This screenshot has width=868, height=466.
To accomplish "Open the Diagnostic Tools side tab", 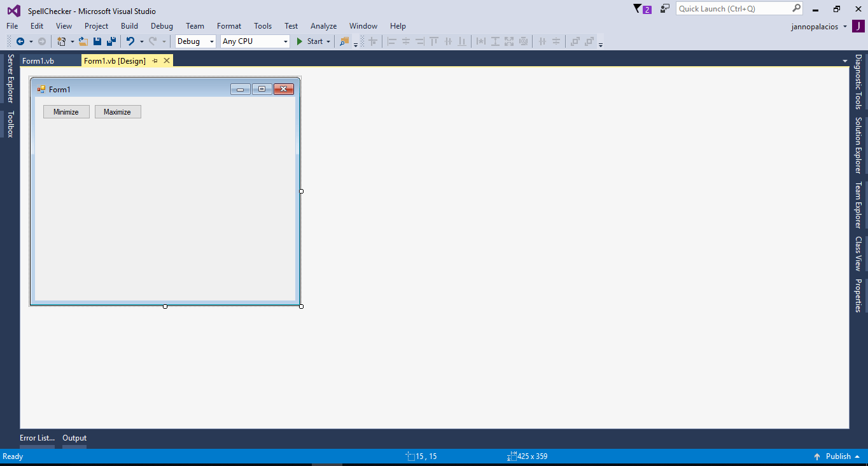I will pos(858,81).
